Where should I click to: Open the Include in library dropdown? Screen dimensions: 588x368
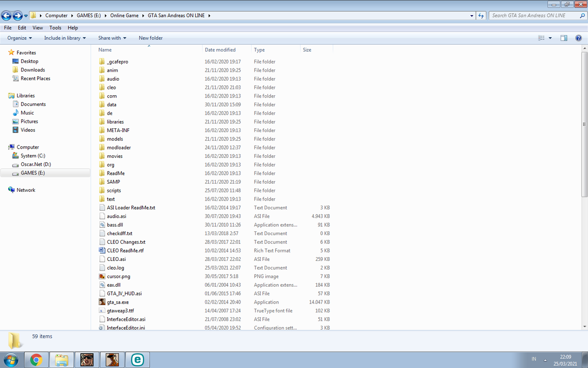65,38
